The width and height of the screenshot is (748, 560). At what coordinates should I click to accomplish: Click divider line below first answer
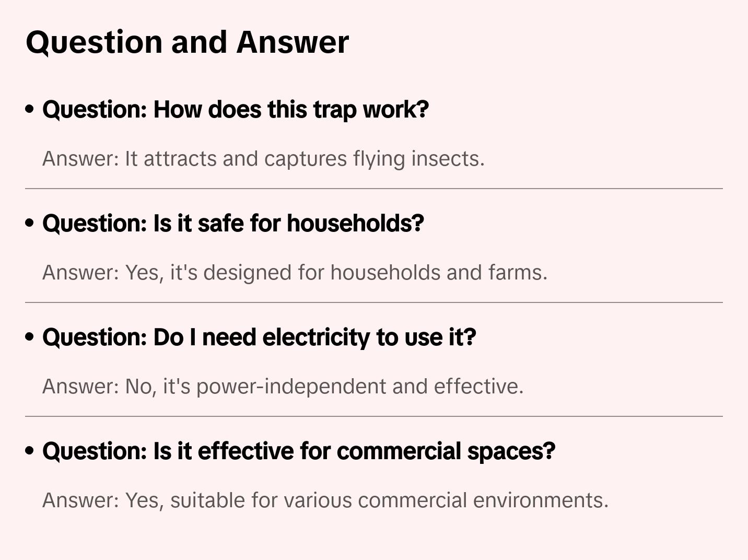pyautogui.click(x=374, y=189)
